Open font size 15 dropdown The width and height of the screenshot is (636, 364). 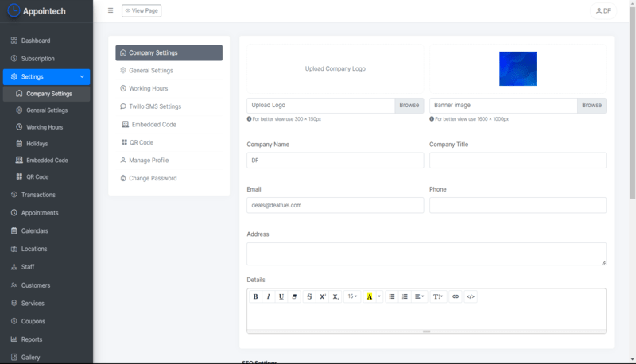(x=352, y=296)
